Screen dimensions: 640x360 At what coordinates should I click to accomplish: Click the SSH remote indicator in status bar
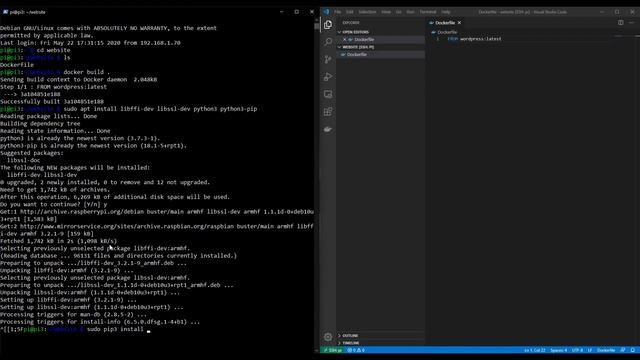point(332,350)
